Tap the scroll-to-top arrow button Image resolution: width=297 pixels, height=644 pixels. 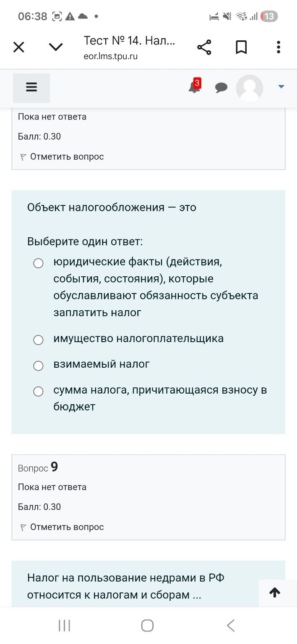pyautogui.click(x=275, y=592)
